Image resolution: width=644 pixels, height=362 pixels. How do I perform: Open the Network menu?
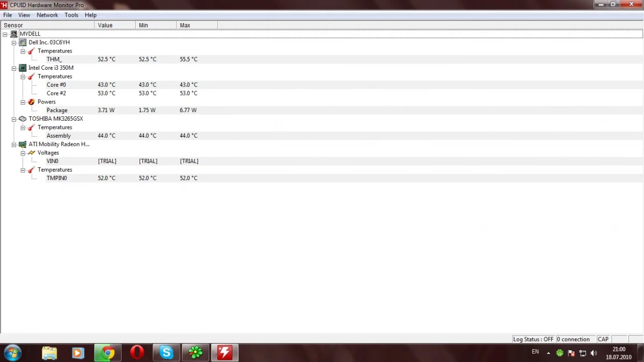tap(47, 15)
